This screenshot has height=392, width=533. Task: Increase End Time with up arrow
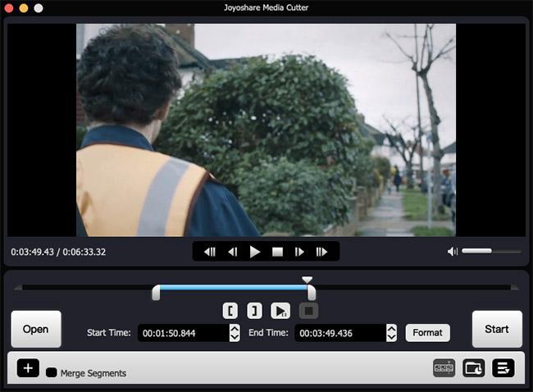point(392,328)
